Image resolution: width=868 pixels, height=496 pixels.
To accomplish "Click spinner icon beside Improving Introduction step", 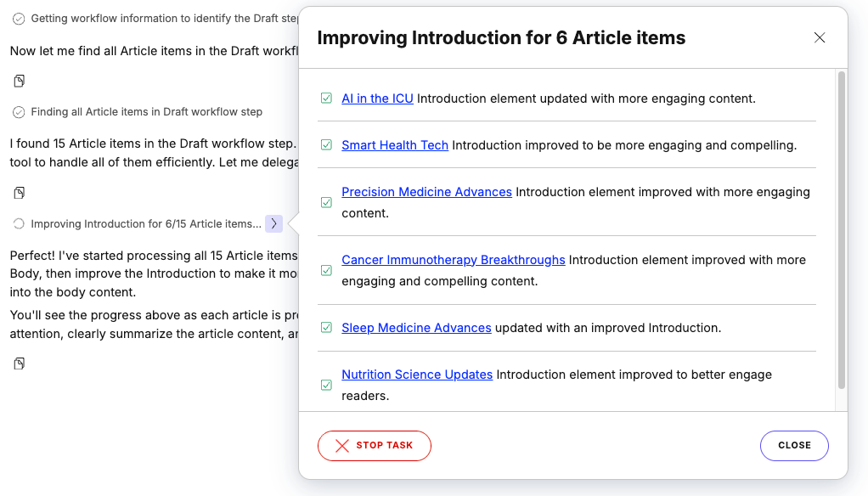I will [x=19, y=224].
